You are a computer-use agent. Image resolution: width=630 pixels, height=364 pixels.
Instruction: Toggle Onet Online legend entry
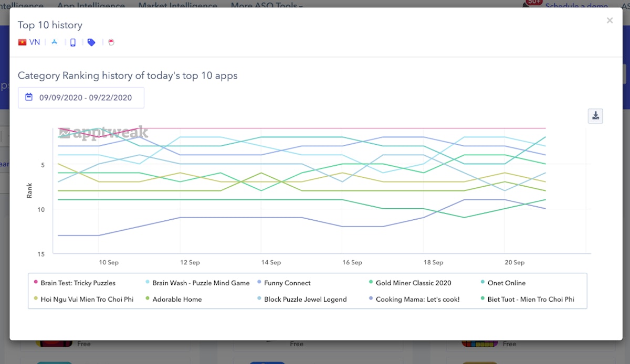point(506,283)
